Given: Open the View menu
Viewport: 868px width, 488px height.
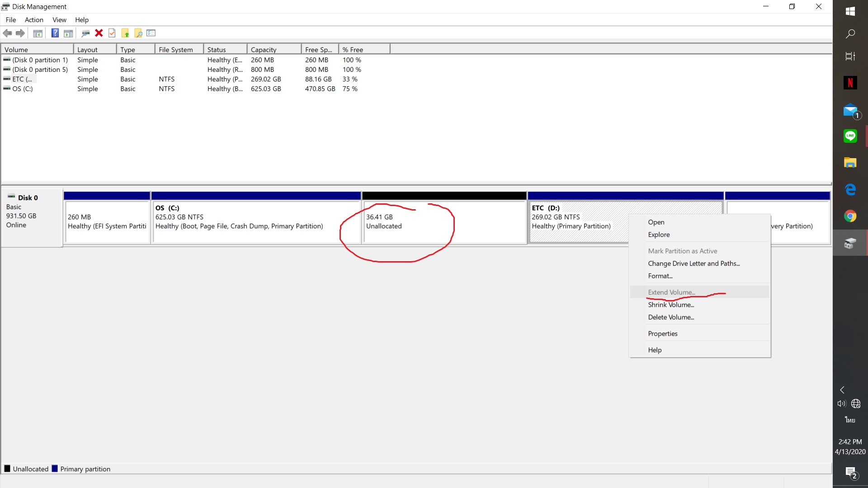Looking at the screenshot, I should click(x=59, y=20).
